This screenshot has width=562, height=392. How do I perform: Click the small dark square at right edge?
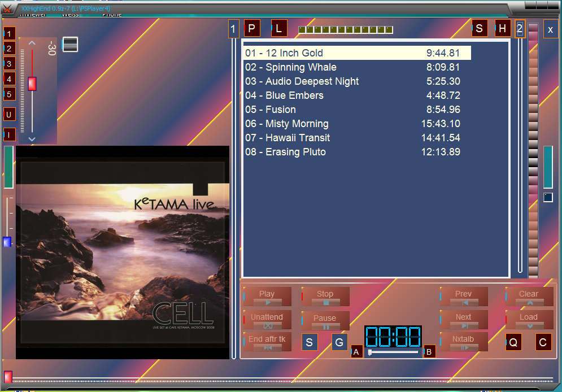[548, 198]
